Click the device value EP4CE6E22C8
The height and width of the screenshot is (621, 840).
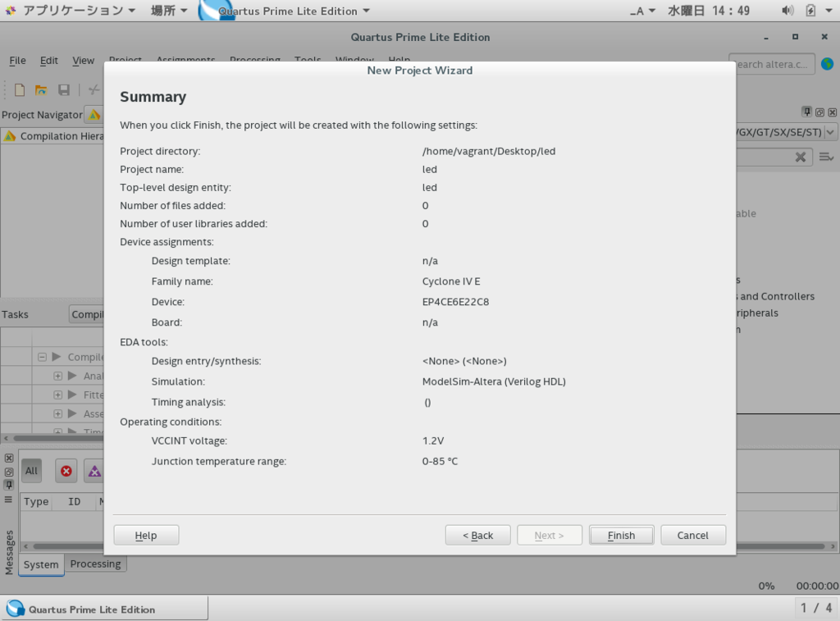coord(455,302)
